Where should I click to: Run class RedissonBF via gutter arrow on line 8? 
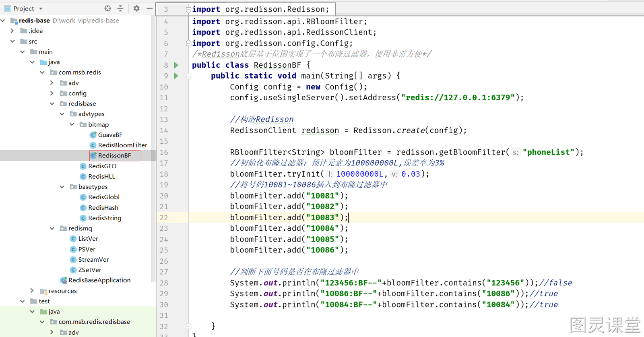pos(176,65)
